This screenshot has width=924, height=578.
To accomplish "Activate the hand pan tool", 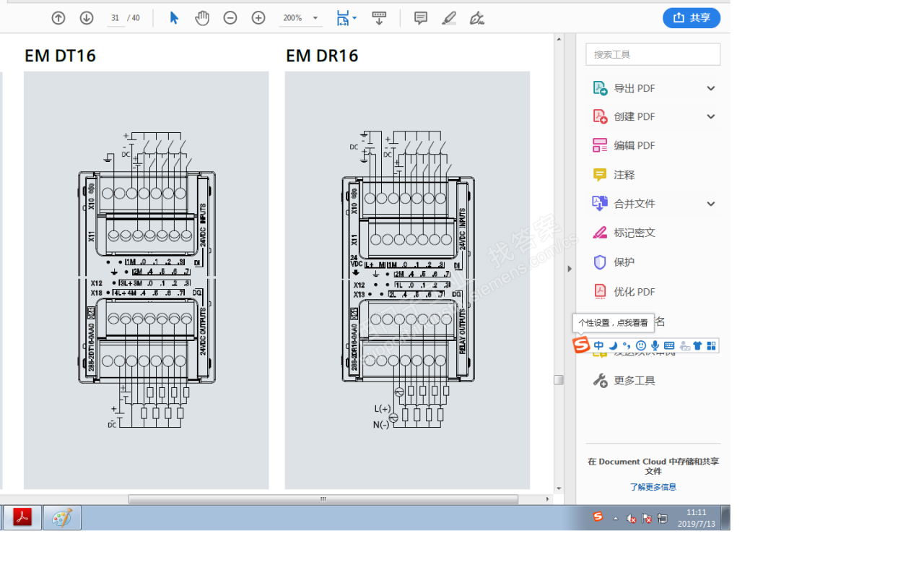I will (x=202, y=18).
